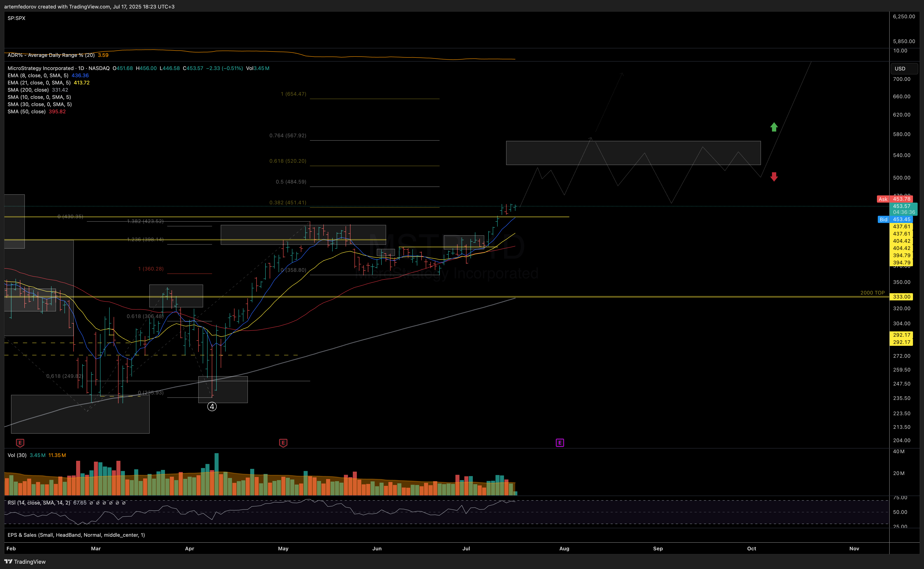Select the ADR% Average Daily Range legend
The image size is (924, 569).
[51, 55]
